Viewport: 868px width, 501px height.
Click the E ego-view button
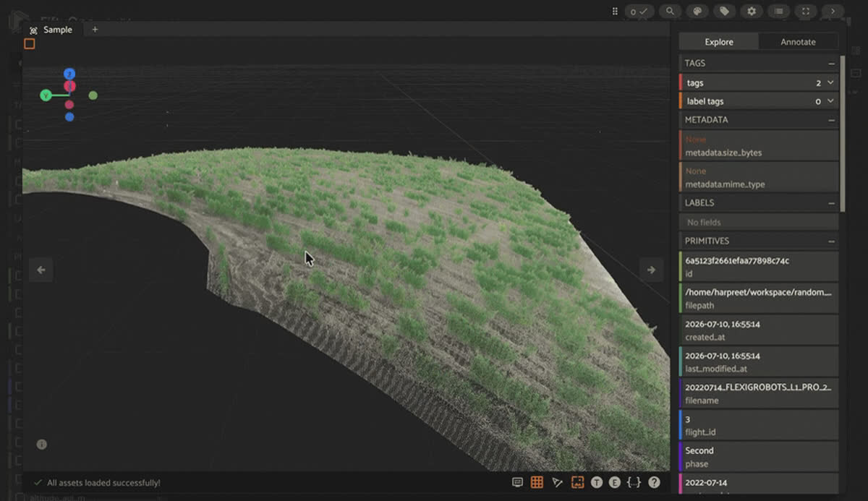615,482
